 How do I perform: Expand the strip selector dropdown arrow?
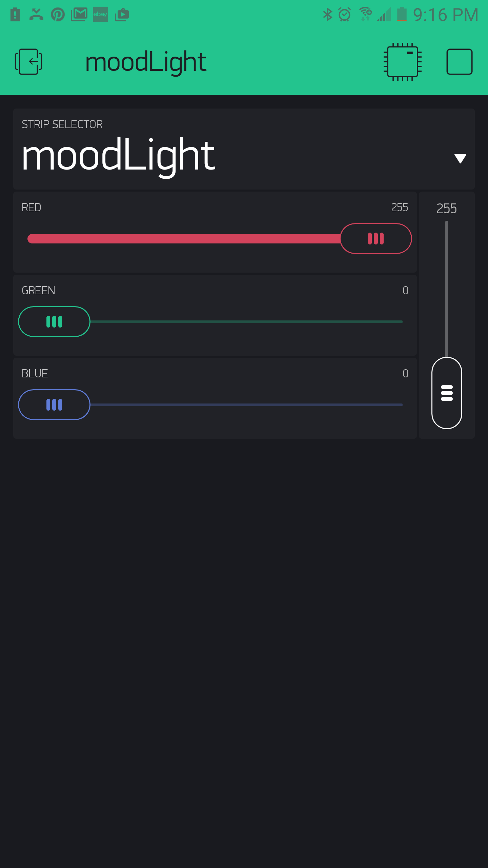click(459, 158)
